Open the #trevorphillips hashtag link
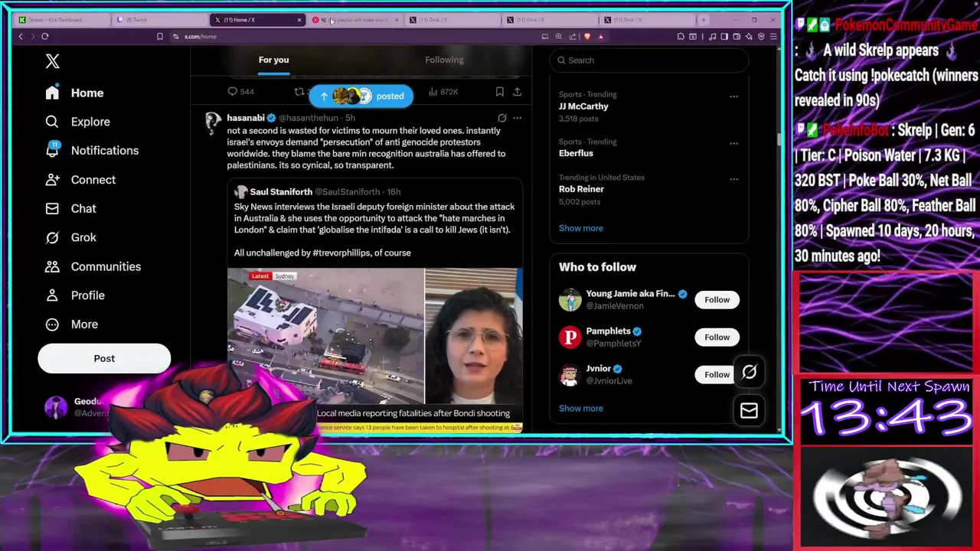This screenshot has height=551, width=980. [x=341, y=253]
